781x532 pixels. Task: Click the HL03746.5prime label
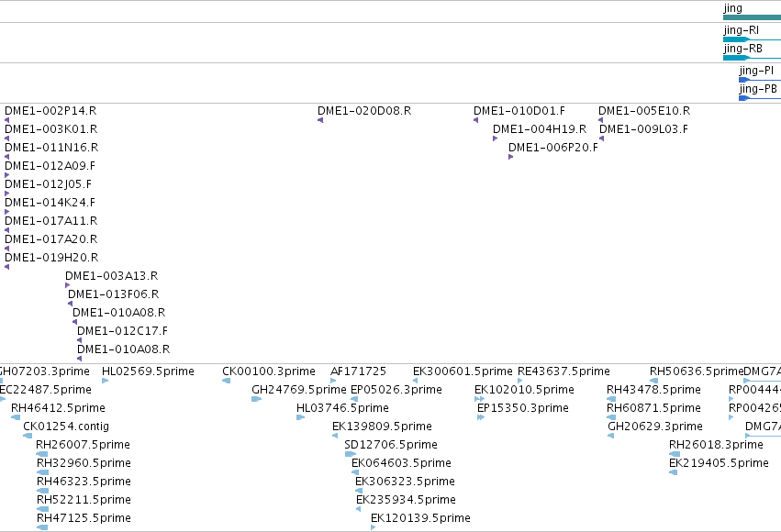tap(342, 408)
